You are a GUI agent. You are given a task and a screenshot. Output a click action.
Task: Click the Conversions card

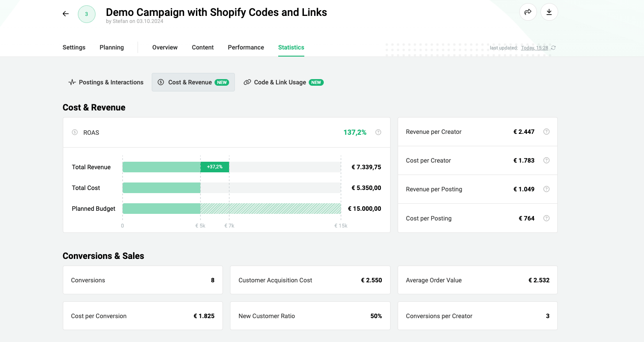click(x=143, y=280)
